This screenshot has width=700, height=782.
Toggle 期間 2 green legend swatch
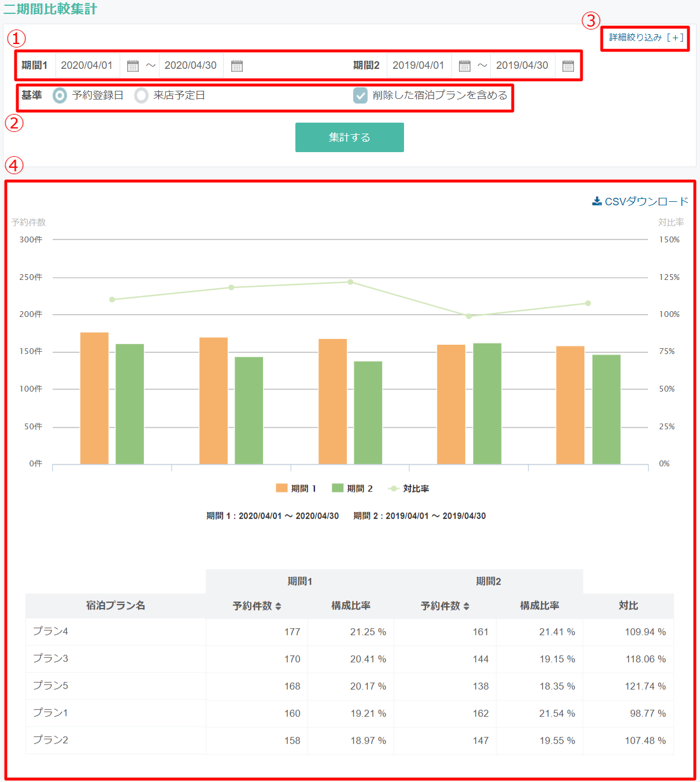coord(338,488)
